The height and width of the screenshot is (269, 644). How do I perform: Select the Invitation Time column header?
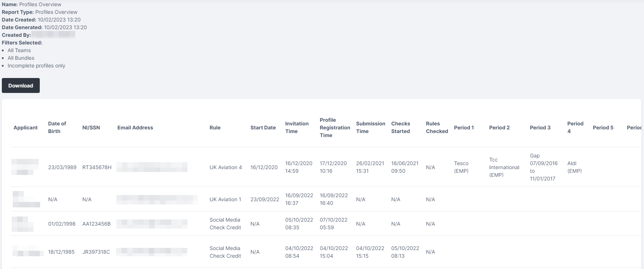coord(297,128)
